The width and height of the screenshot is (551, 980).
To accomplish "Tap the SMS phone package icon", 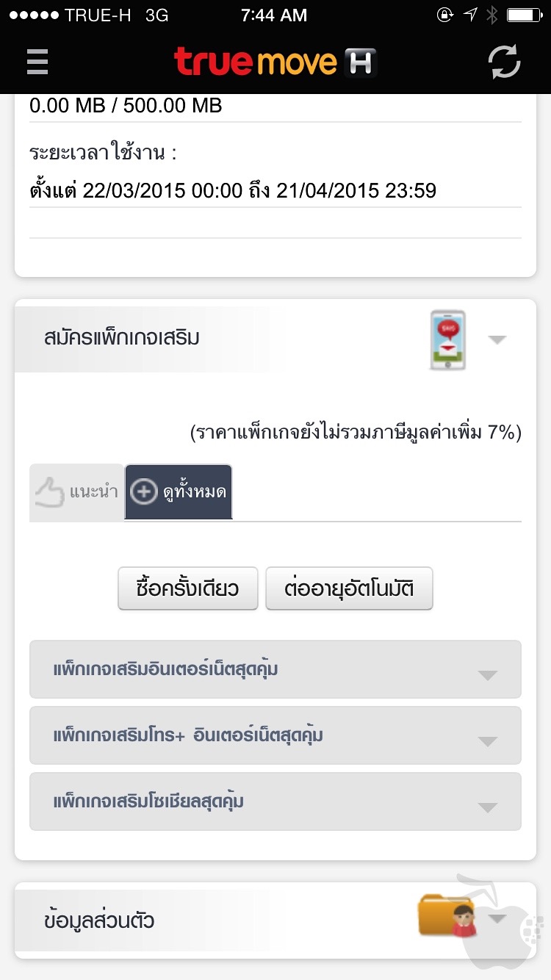I will [447, 339].
